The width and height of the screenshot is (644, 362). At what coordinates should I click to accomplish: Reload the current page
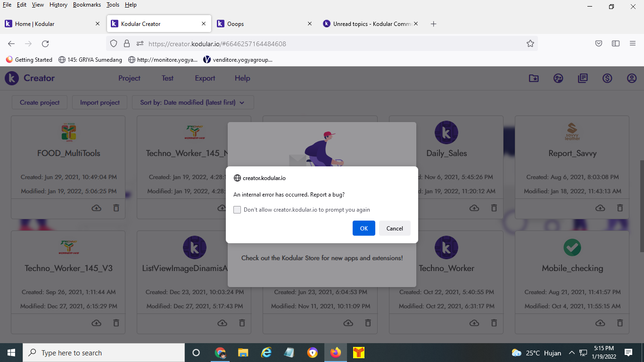(45, 44)
